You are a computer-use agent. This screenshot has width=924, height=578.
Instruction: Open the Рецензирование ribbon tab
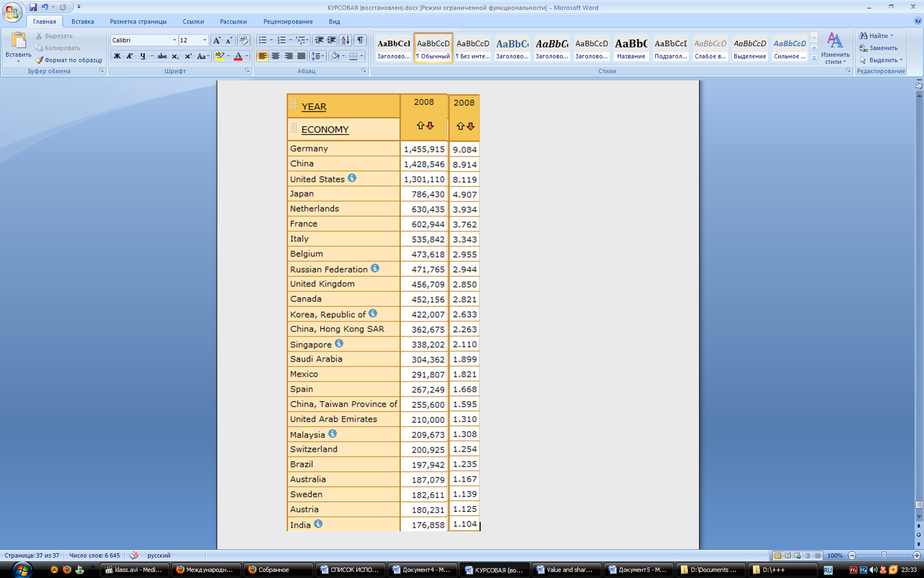(288, 21)
